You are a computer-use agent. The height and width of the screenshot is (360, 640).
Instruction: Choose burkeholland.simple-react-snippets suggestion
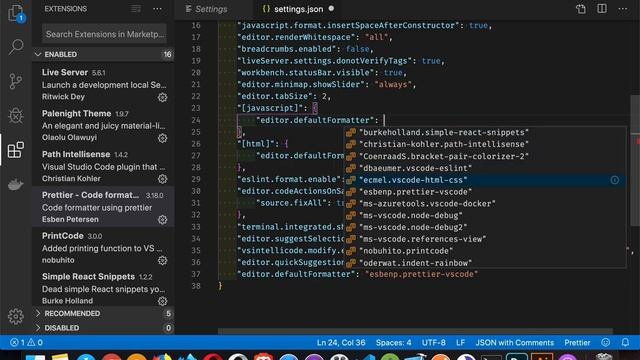(485, 132)
